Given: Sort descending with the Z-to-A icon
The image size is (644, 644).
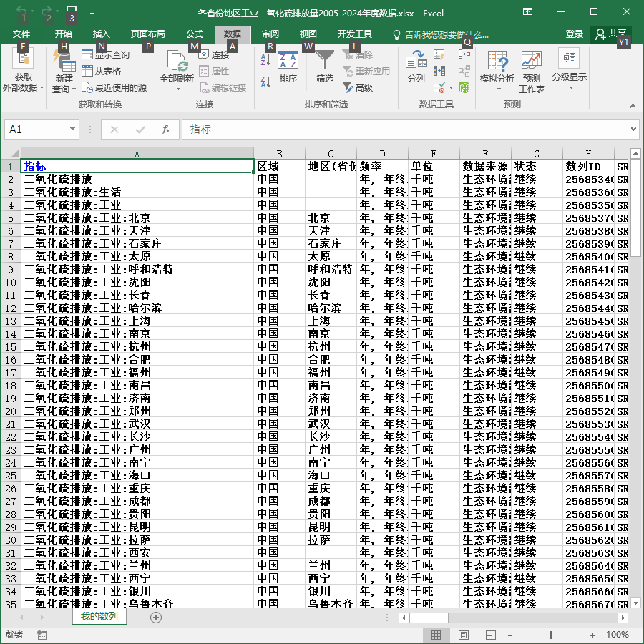Looking at the screenshot, I should (x=265, y=82).
